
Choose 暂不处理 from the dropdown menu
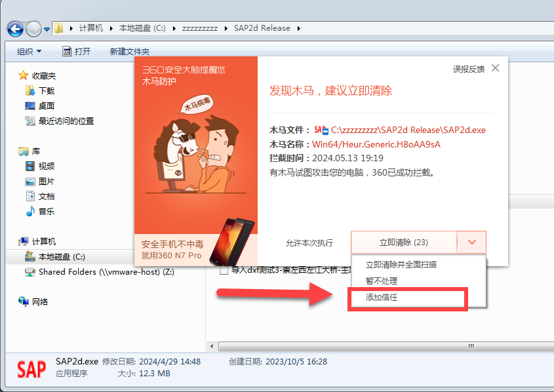point(382,281)
